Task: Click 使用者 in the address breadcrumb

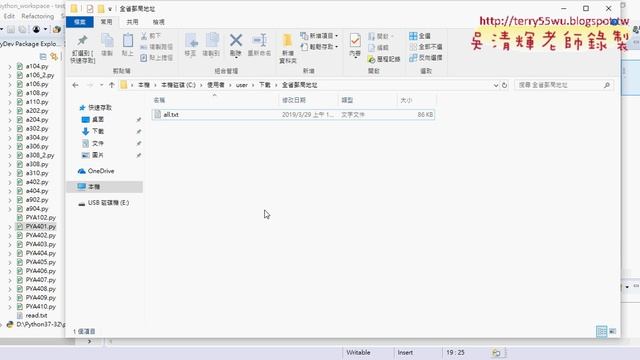Action: [216, 85]
